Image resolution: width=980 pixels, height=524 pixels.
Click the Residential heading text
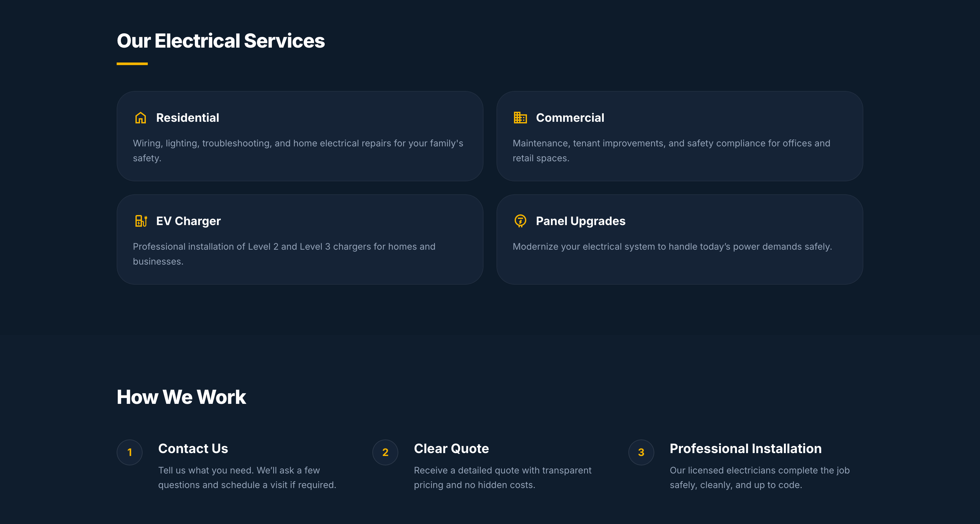[x=187, y=118]
